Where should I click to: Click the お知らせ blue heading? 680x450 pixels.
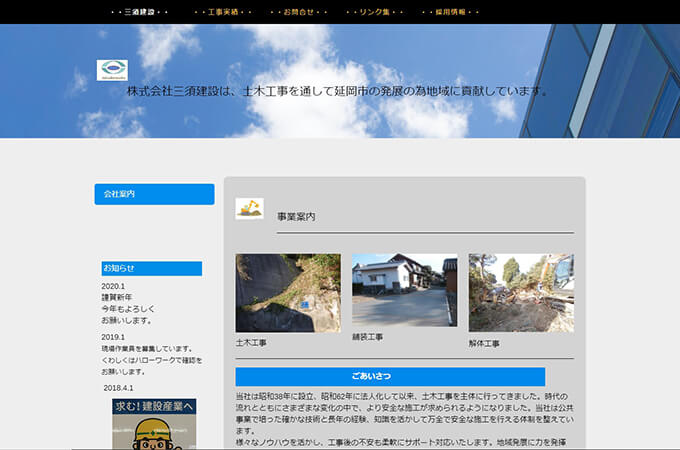152,268
